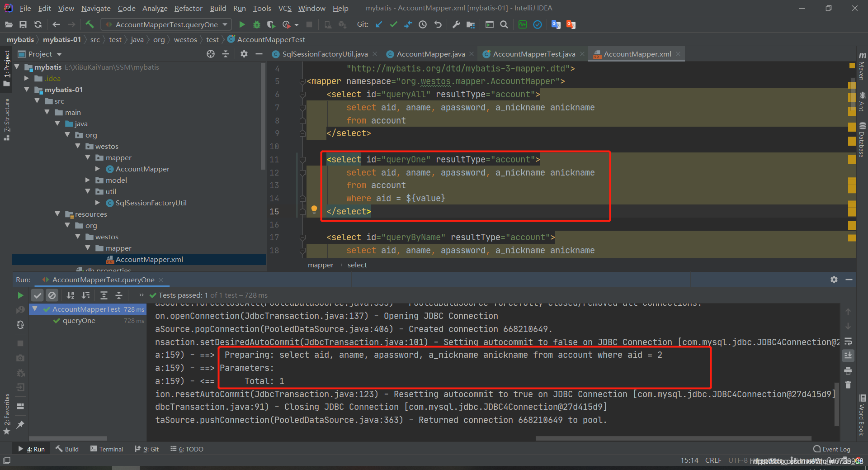The width and height of the screenshot is (868, 470).
Task: Open the Navigate menu
Action: (x=96, y=8)
